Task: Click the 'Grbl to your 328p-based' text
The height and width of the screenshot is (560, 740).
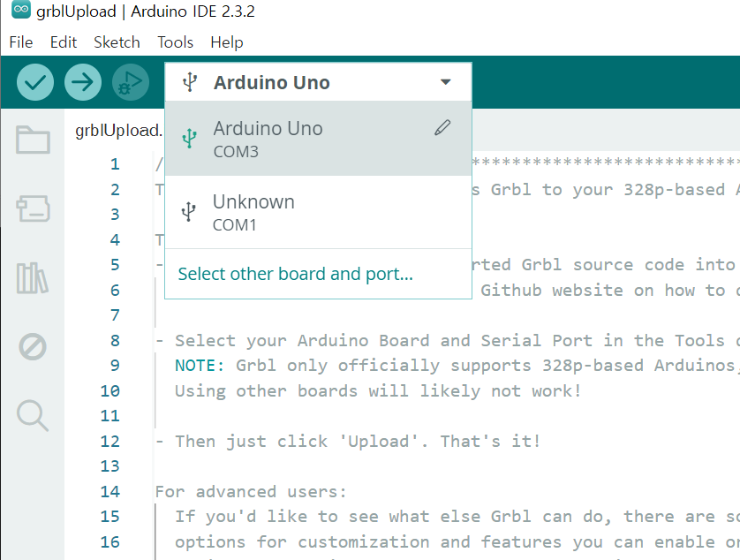Action: tap(608, 189)
